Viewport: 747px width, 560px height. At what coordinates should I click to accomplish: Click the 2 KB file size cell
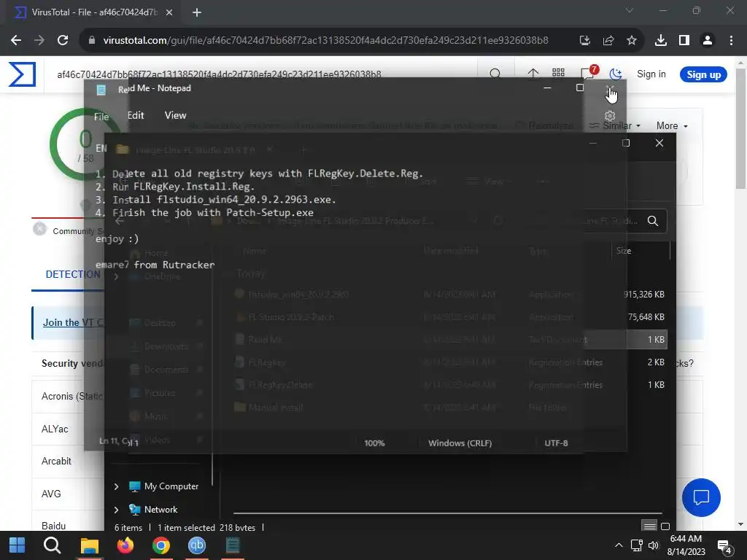656,362
